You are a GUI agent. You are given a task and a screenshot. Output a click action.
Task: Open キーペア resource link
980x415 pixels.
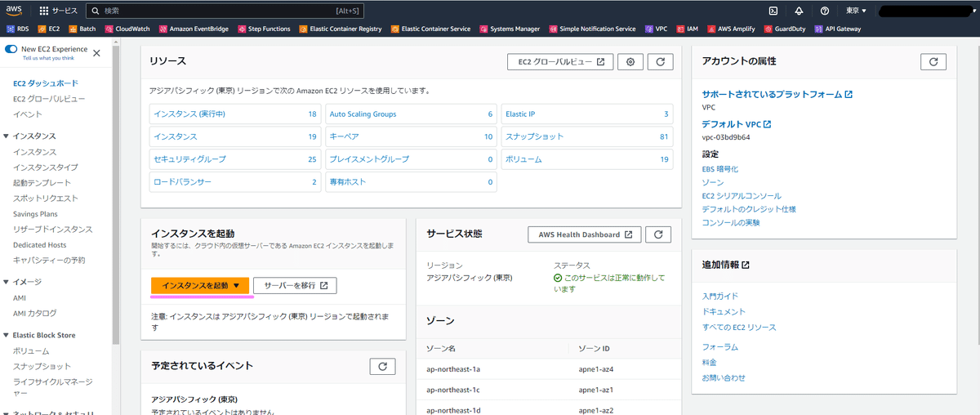[x=344, y=136]
